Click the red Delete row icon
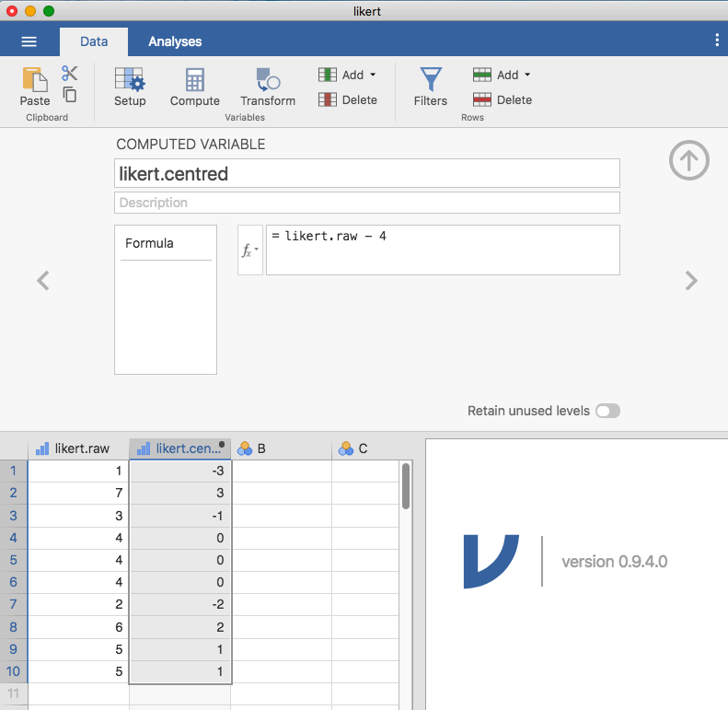The image size is (728, 710). click(x=482, y=99)
